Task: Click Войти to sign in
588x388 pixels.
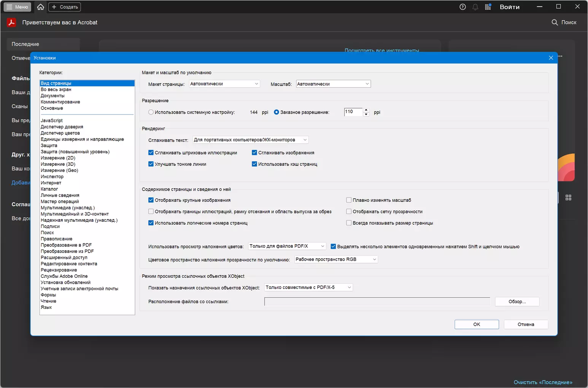Action: pyautogui.click(x=510, y=7)
